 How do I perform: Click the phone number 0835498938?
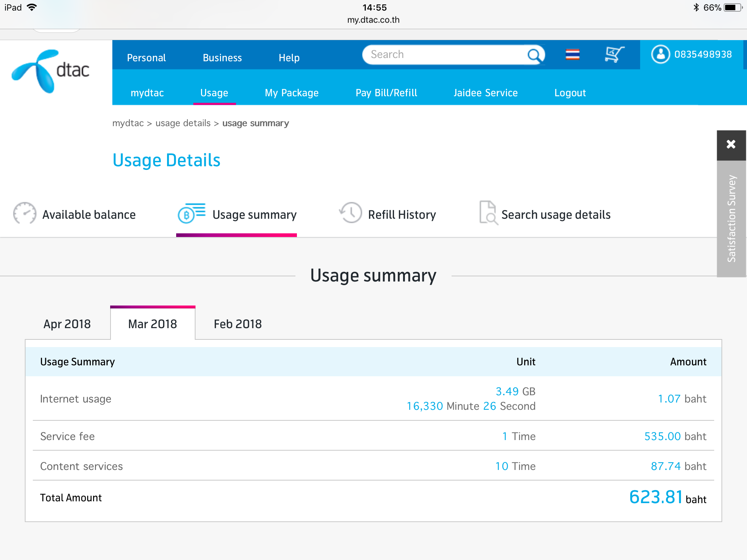(703, 54)
